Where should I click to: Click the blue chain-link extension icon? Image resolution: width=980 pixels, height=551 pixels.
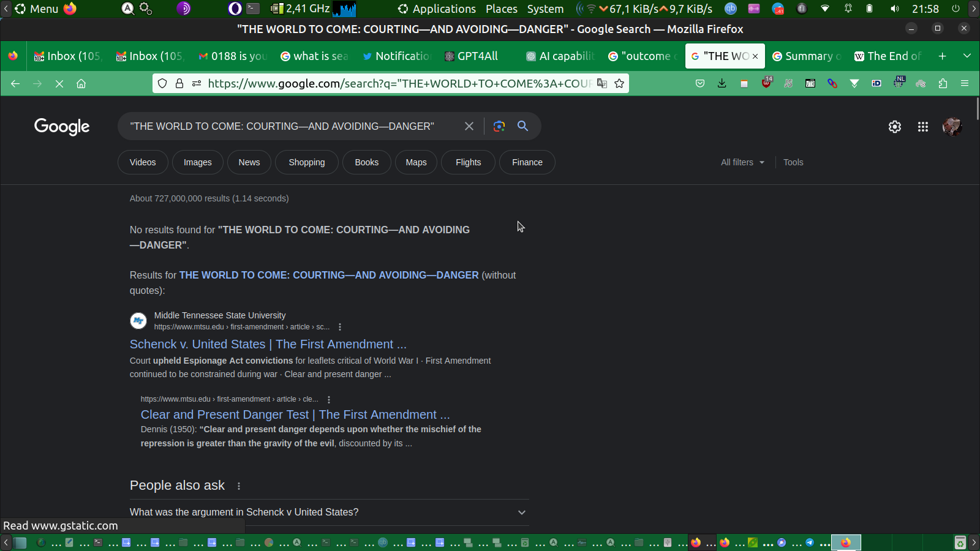832,83
